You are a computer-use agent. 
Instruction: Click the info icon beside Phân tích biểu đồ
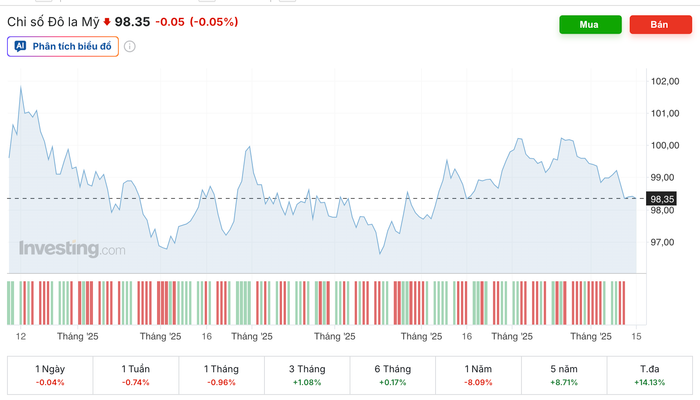click(x=130, y=46)
